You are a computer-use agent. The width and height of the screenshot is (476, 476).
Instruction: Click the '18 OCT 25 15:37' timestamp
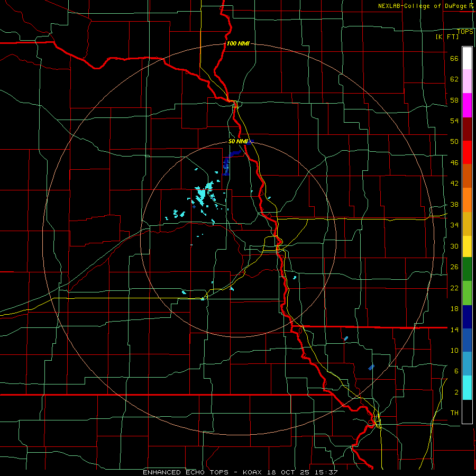pos(303,472)
